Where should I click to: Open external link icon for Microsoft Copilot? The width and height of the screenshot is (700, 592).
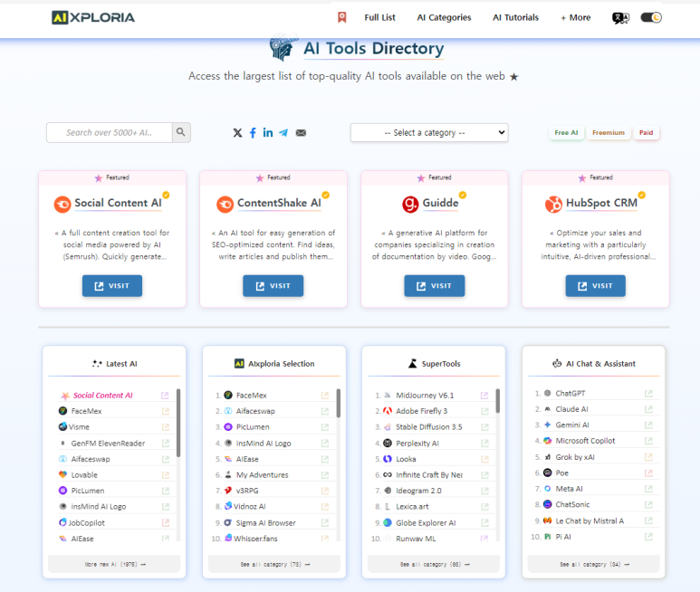[x=648, y=441]
